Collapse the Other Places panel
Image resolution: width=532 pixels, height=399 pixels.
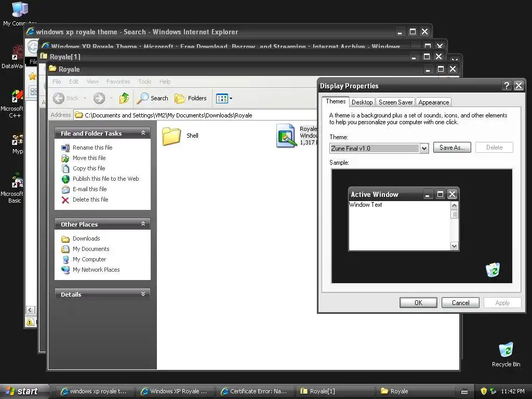pos(143,224)
